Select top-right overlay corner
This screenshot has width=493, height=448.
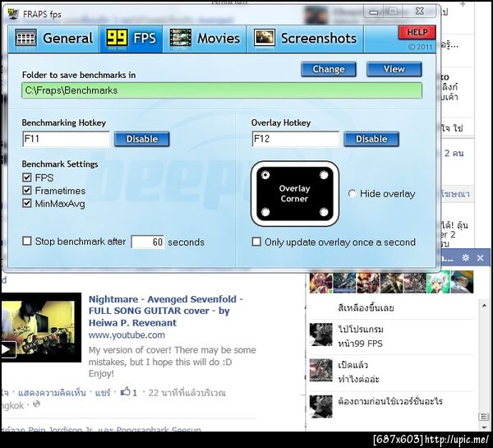click(324, 175)
